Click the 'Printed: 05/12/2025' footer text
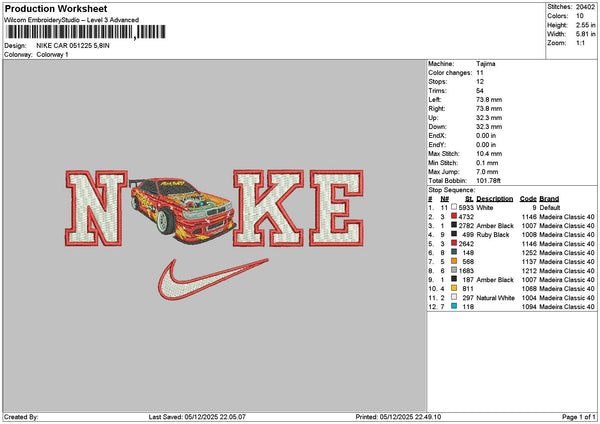This screenshot has height=424, width=600. 398,417
